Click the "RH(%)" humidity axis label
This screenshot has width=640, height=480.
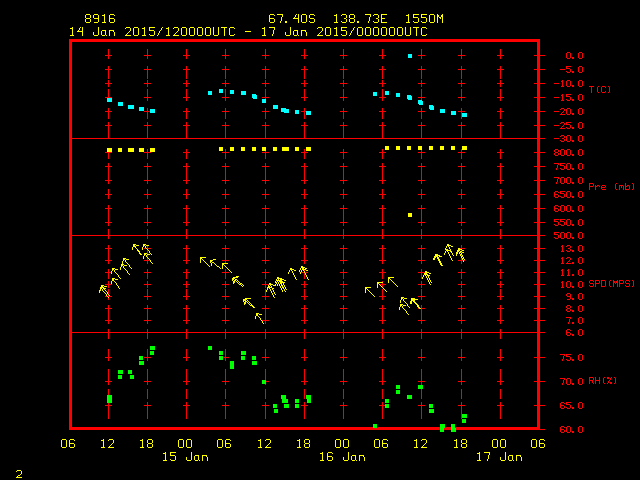pos(602,381)
